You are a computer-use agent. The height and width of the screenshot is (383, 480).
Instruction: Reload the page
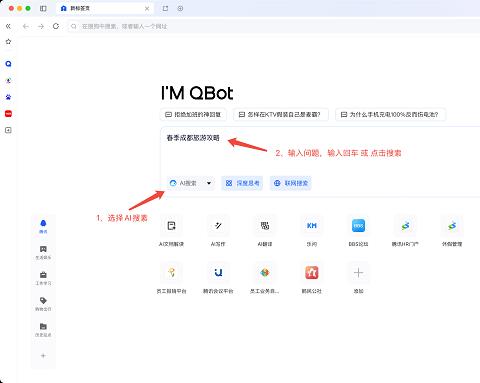point(56,26)
